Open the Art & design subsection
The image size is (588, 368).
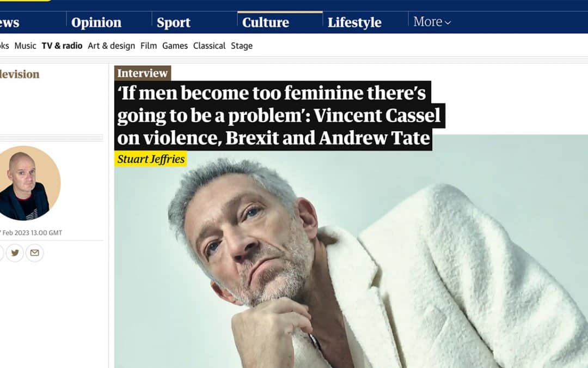pos(111,46)
